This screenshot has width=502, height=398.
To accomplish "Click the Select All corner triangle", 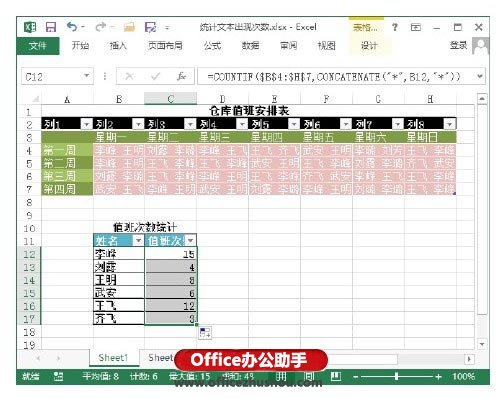I will click(35, 99).
